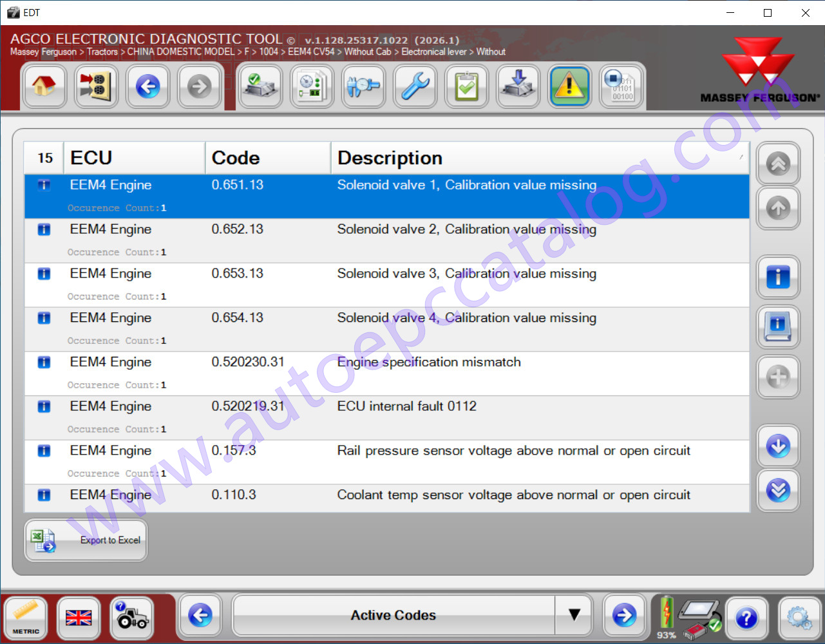Select 'Solenoid valve 4, Calibration value missing' description
825x644 pixels.
[x=467, y=318]
